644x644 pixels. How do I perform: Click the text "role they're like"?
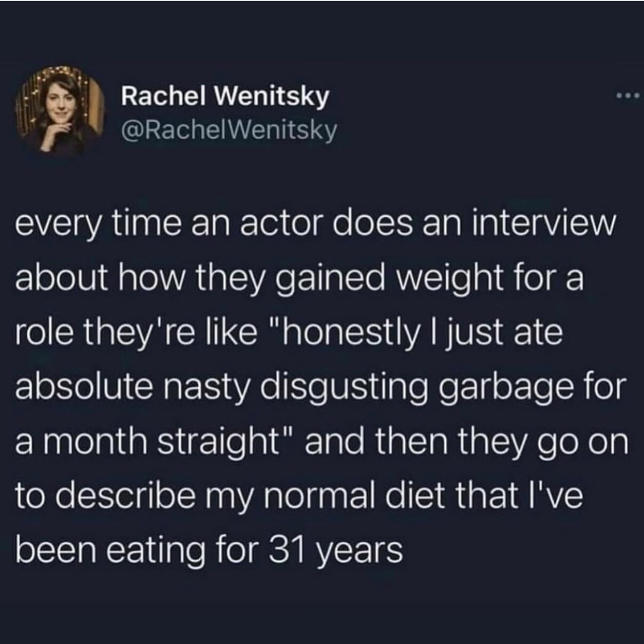click(136, 333)
